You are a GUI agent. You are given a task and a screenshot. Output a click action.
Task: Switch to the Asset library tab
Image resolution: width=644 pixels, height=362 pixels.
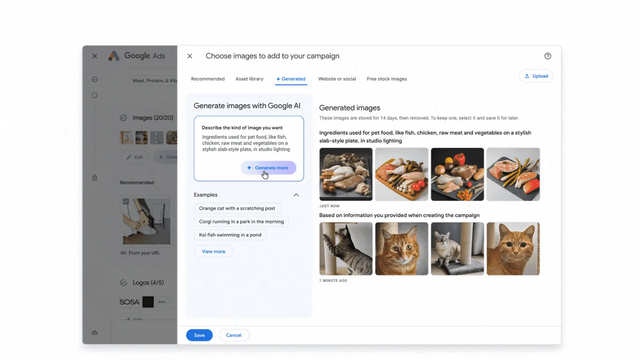click(249, 79)
